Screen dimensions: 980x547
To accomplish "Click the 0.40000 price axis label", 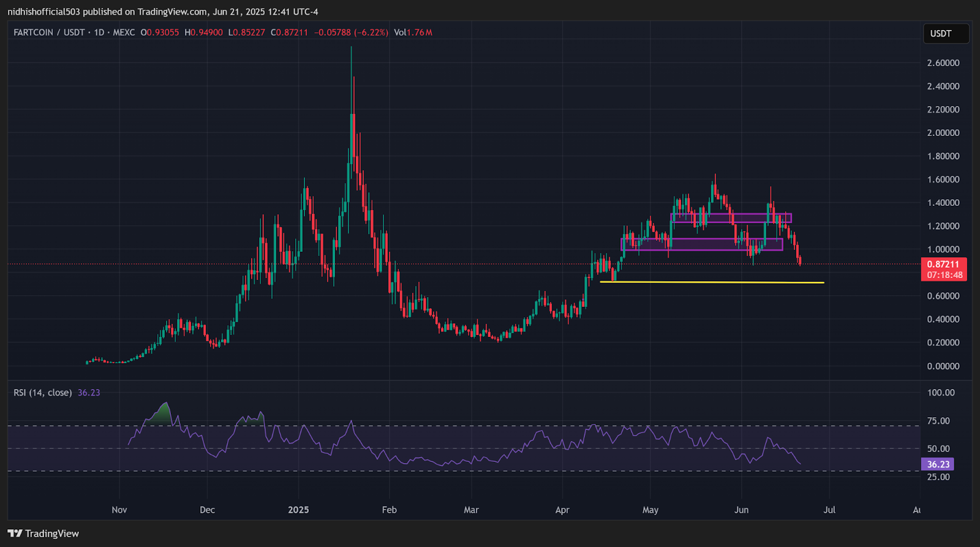I will pyautogui.click(x=943, y=319).
